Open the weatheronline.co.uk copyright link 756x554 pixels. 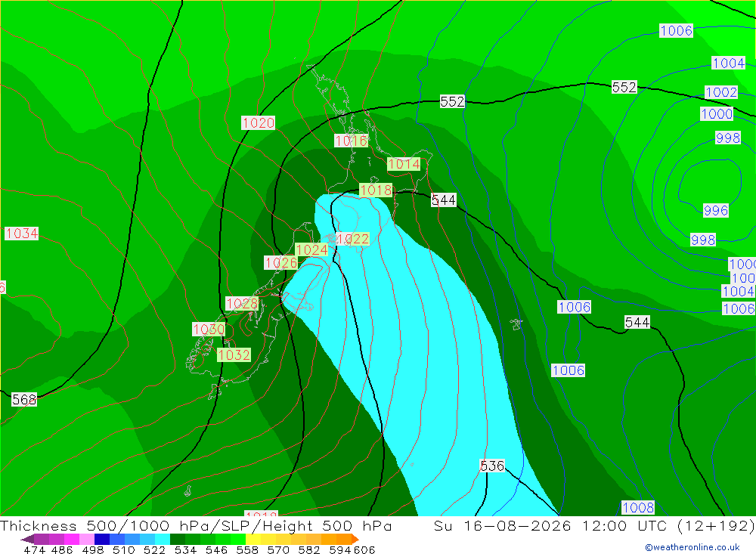[692, 547]
